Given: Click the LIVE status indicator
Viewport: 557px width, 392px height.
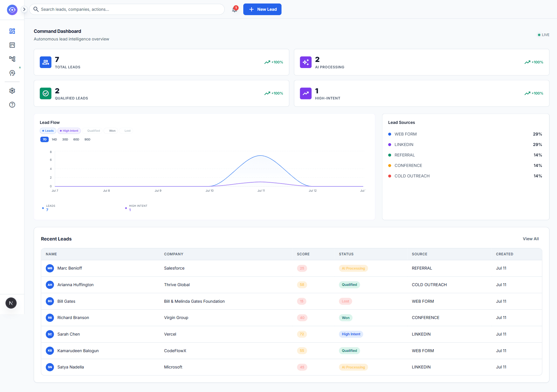Looking at the screenshot, I should (x=543, y=35).
